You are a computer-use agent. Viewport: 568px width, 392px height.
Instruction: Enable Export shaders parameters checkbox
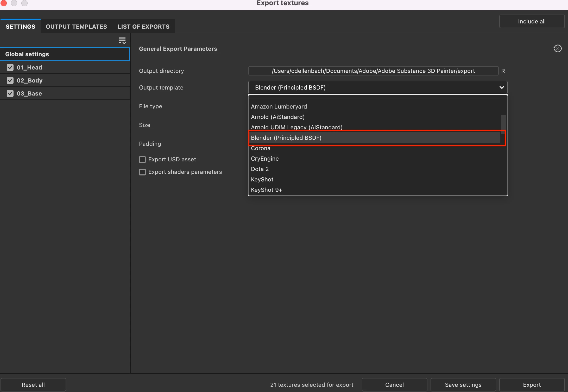click(142, 172)
